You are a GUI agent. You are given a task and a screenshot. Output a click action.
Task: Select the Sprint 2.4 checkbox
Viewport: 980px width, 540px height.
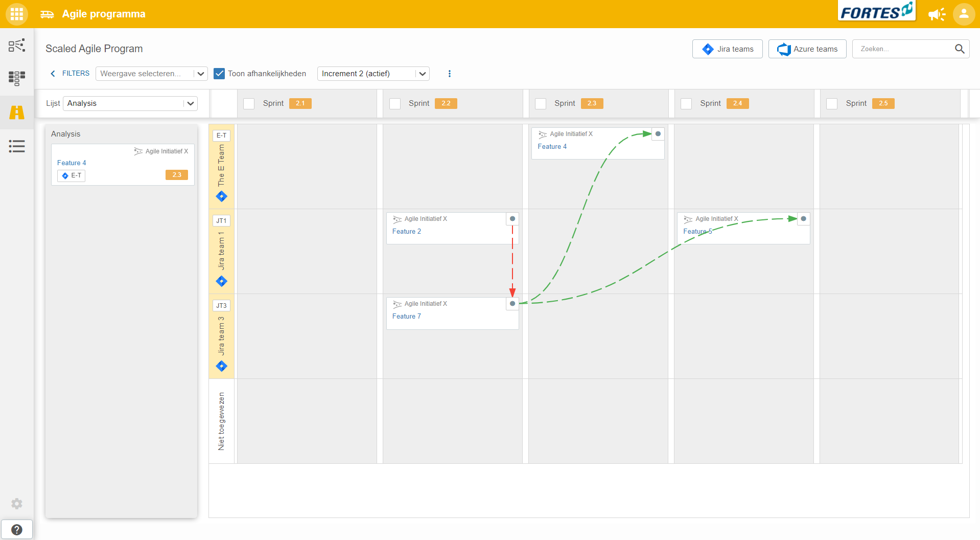point(686,103)
